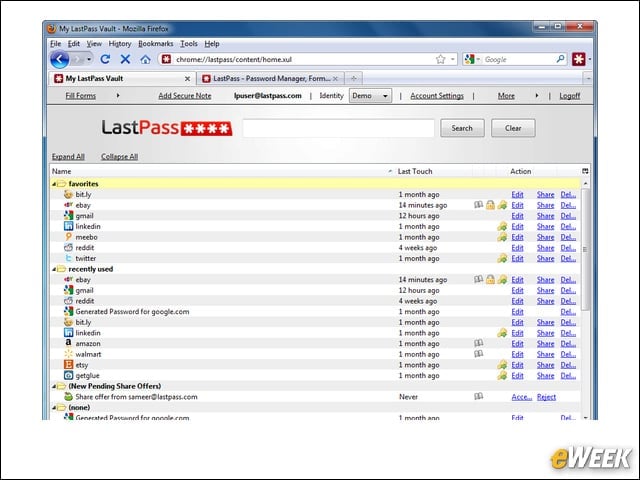Delete the twitter entry
This screenshot has width=640, height=480.
(568, 258)
